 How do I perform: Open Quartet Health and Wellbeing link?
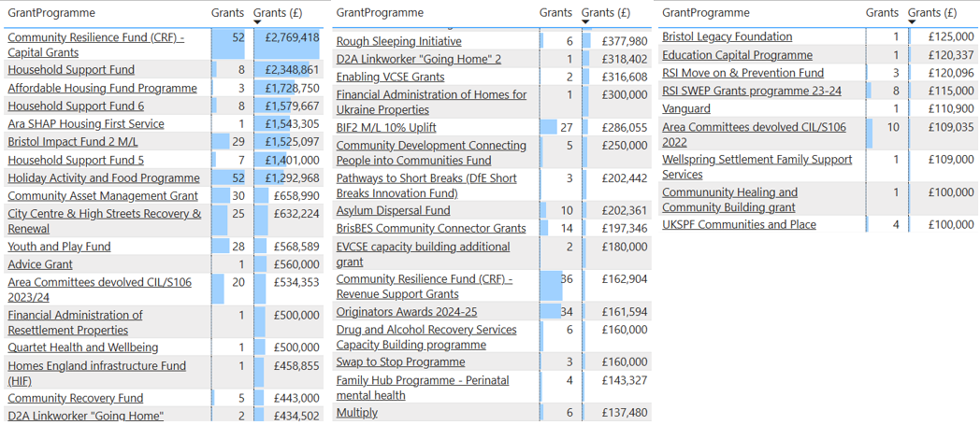pos(83,347)
